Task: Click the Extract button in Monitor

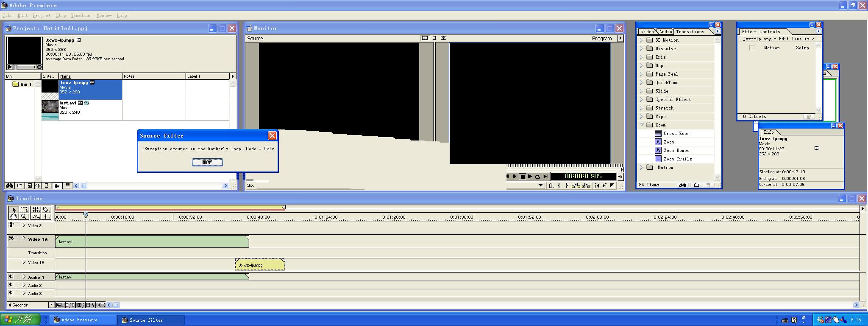Action: [586, 185]
